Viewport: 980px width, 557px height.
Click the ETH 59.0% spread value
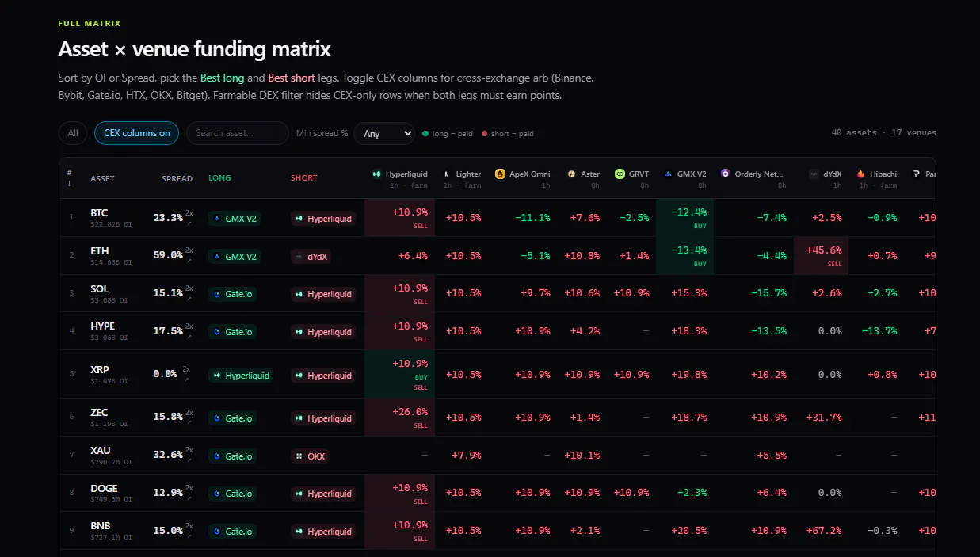tap(168, 256)
